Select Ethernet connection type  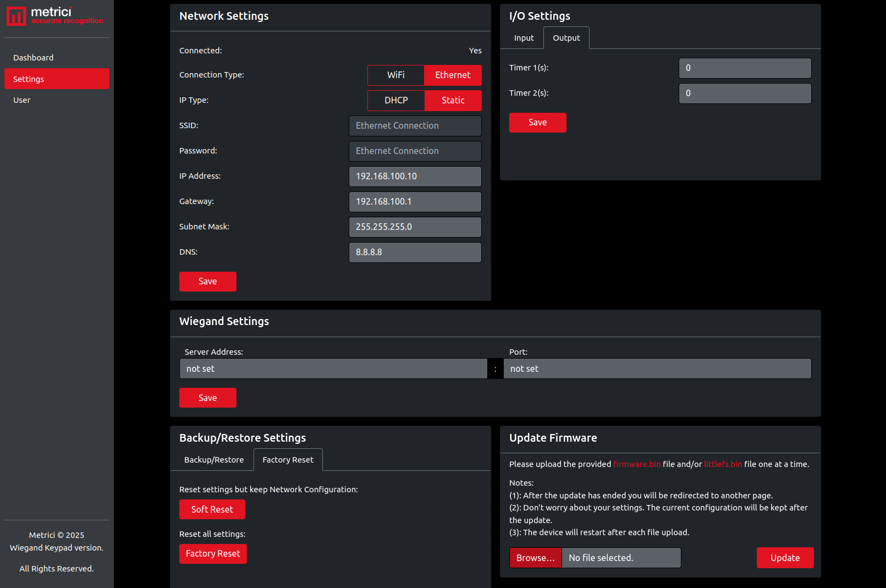453,75
